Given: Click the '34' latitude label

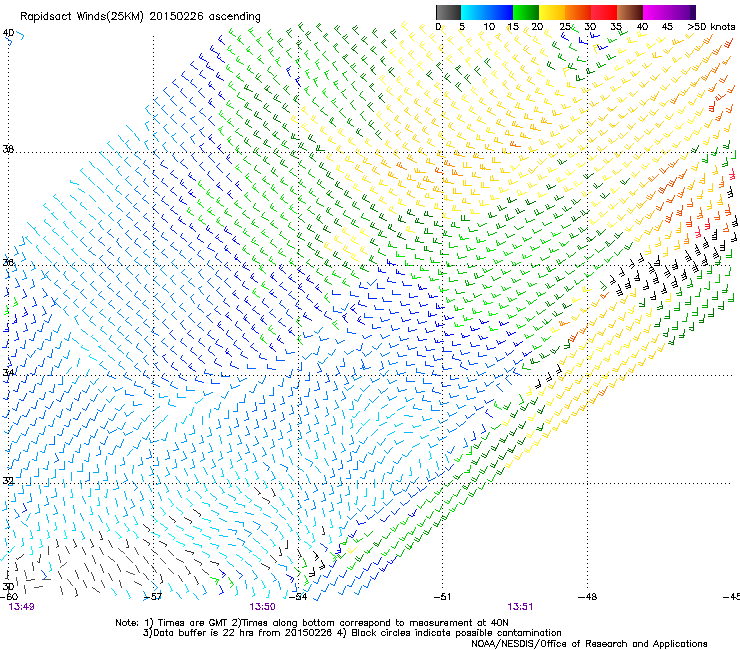Looking at the screenshot, I should pyautogui.click(x=8, y=372).
